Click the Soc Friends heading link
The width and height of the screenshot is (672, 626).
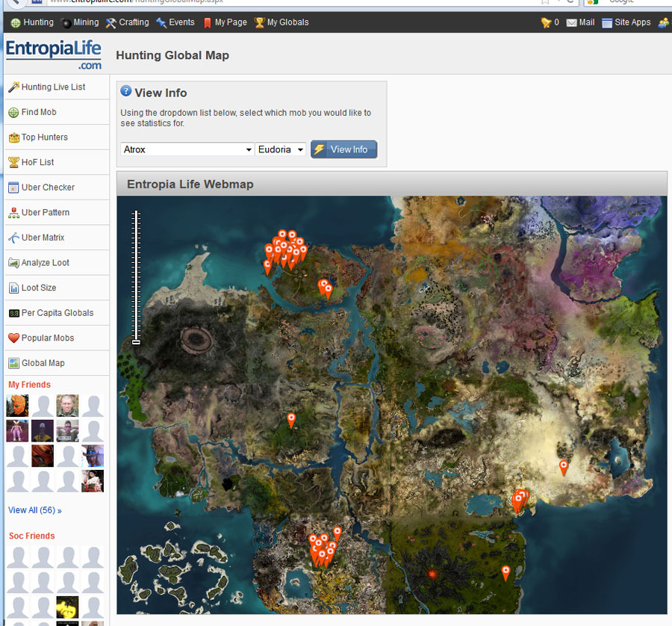coord(31,536)
